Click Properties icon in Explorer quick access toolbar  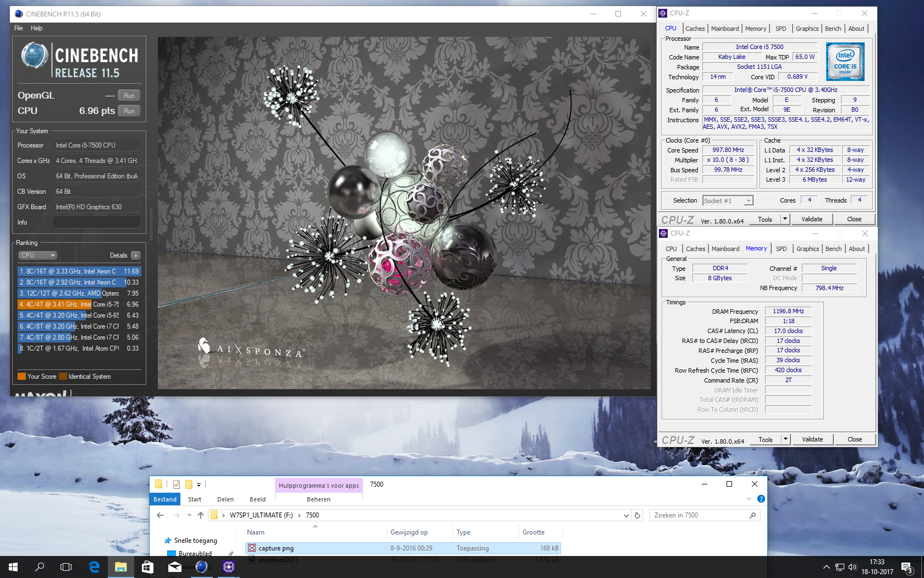pyautogui.click(x=177, y=484)
